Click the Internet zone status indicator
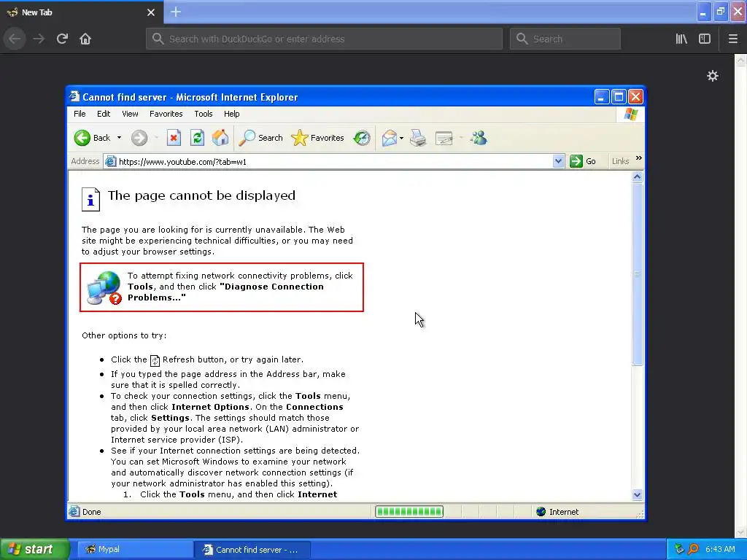Image resolution: width=747 pixels, height=560 pixels. pyautogui.click(x=557, y=512)
